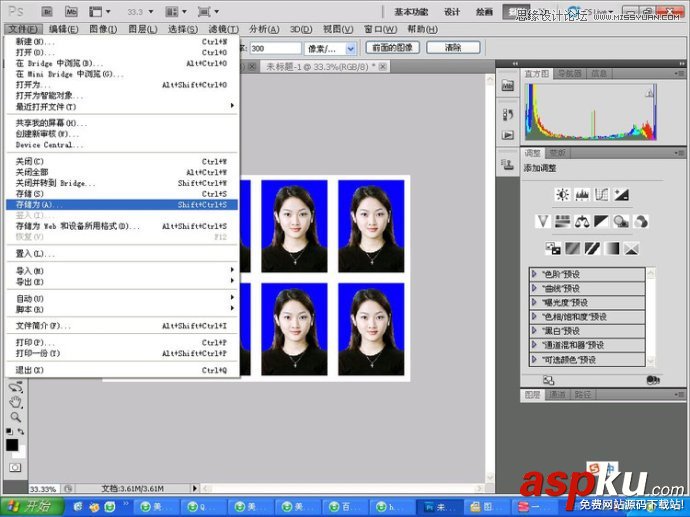Click the black foreground color swatch
Viewport: 690px width, 517px height.
tap(12, 445)
